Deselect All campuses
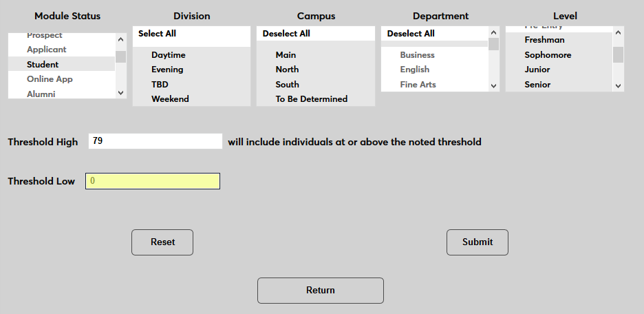Viewport: 644px width, 314px height. pyautogui.click(x=286, y=33)
